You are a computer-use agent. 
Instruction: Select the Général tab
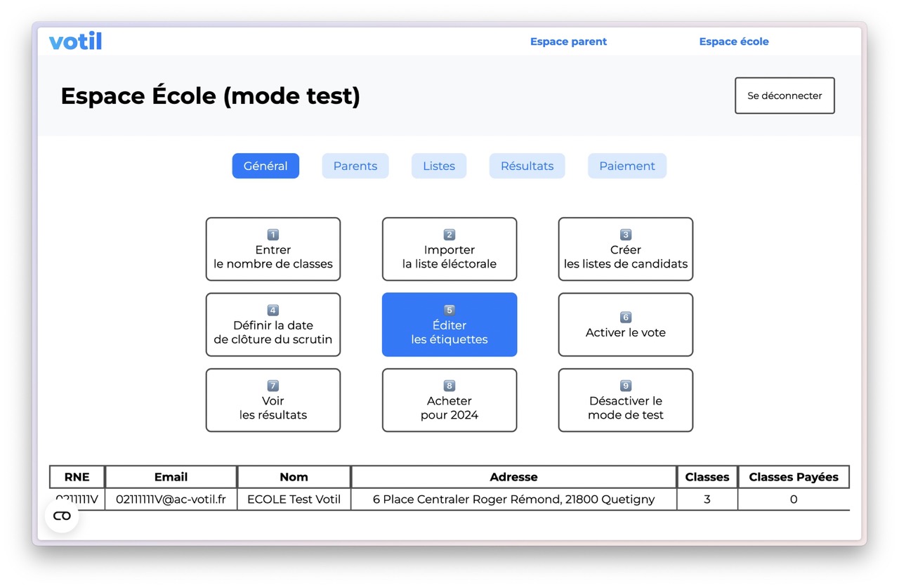click(265, 166)
